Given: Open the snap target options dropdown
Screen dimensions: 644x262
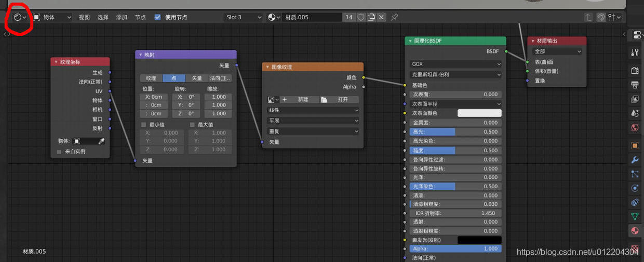Looking at the screenshot, I should pos(614,17).
